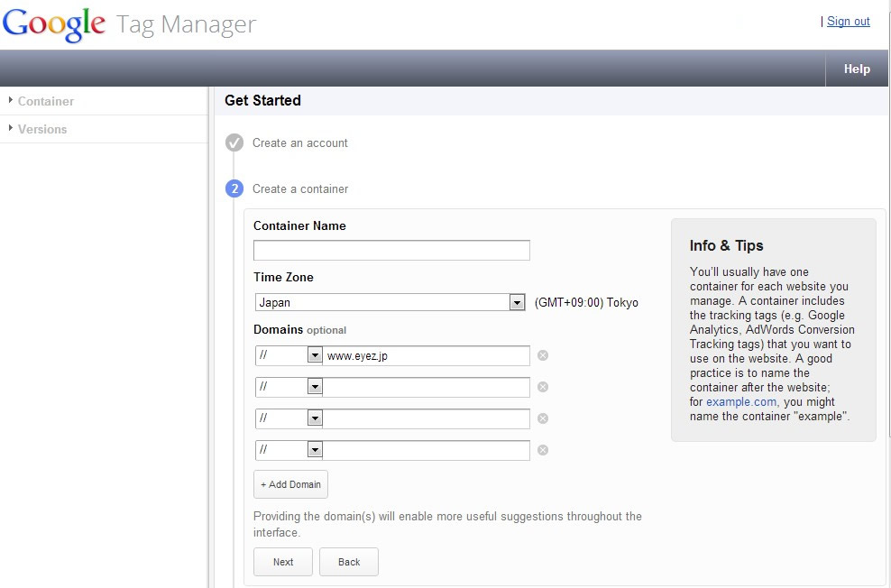891x588 pixels.
Task: Click remove icon on third domain row
Action: (x=543, y=418)
